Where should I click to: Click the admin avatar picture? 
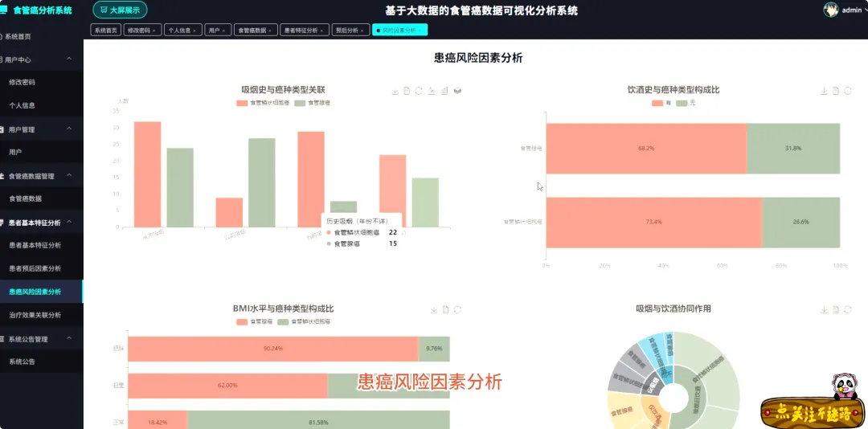(x=830, y=10)
